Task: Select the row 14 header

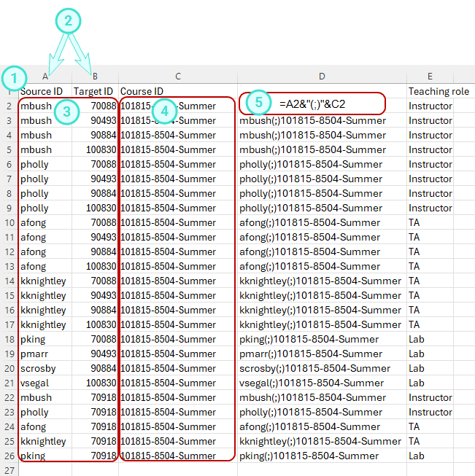Action: point(9,281)
